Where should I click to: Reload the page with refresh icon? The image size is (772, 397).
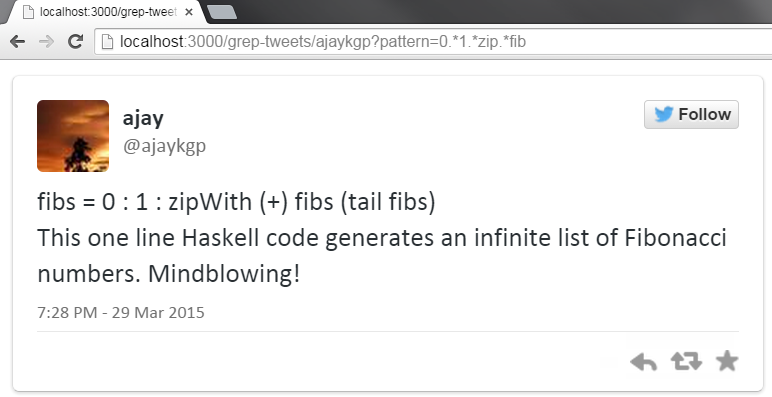(x=75, y=41)
